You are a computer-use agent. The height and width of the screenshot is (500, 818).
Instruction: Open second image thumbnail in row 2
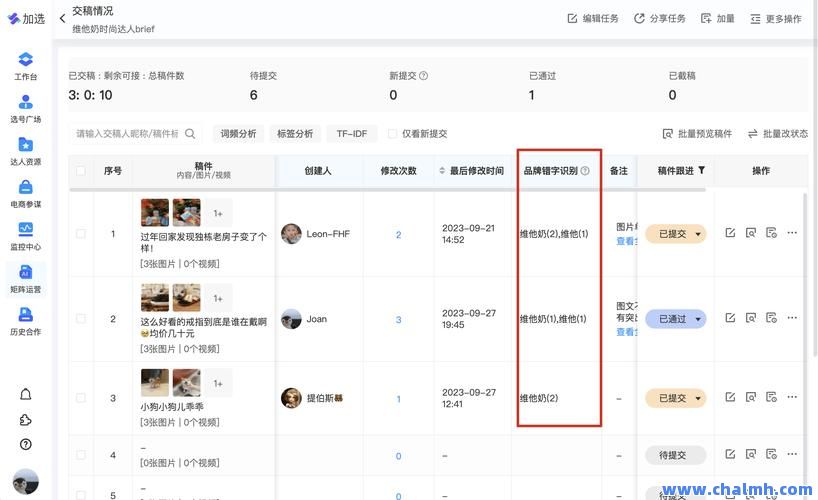[x=187, y=297]
